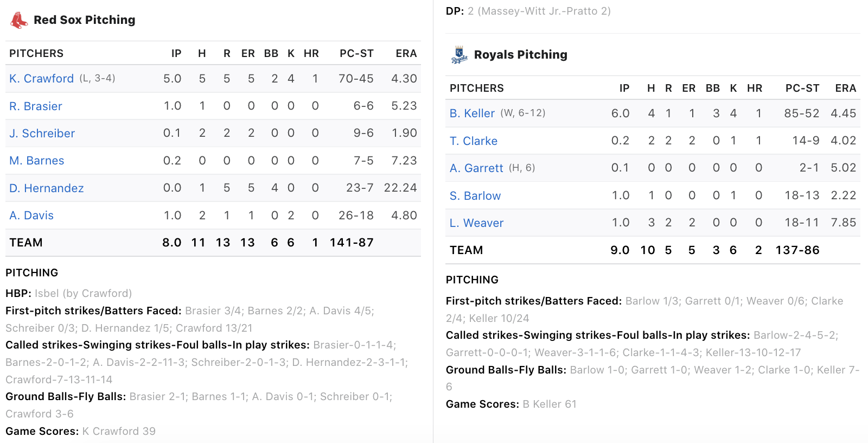Click the PC-ST column header in Royals table
The width and height of the screenshot is (868, 443).
point(802,88)
